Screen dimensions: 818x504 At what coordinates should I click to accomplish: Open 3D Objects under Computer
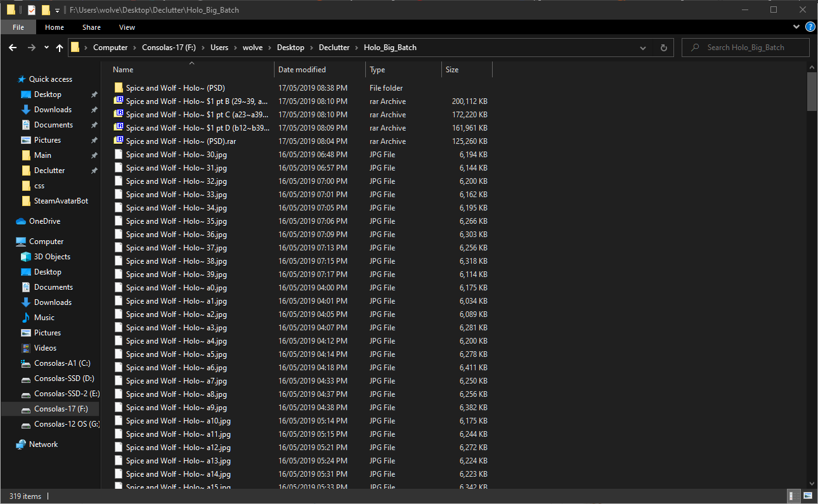52,257
